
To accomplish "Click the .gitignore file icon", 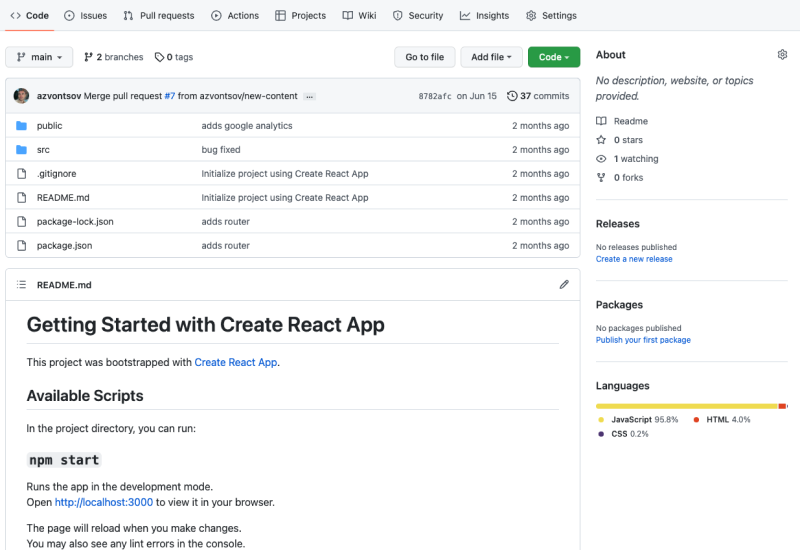I will click(21, 174).
